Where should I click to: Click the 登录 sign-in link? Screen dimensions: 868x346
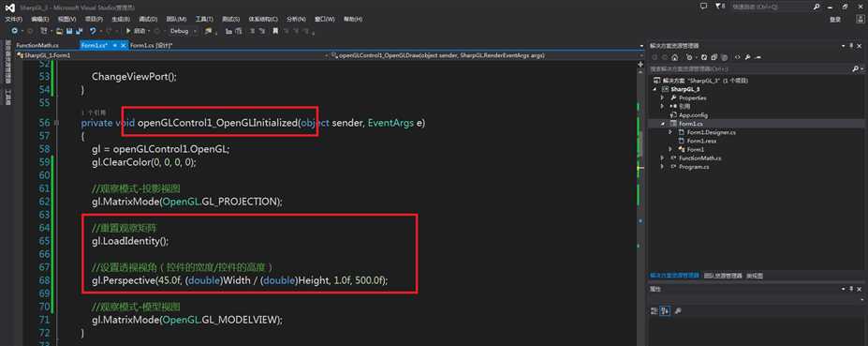[x=836, y=19]
